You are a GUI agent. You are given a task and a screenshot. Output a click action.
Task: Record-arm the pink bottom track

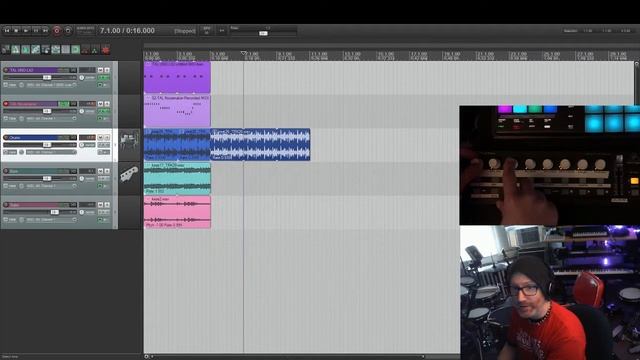coord(6,205)
